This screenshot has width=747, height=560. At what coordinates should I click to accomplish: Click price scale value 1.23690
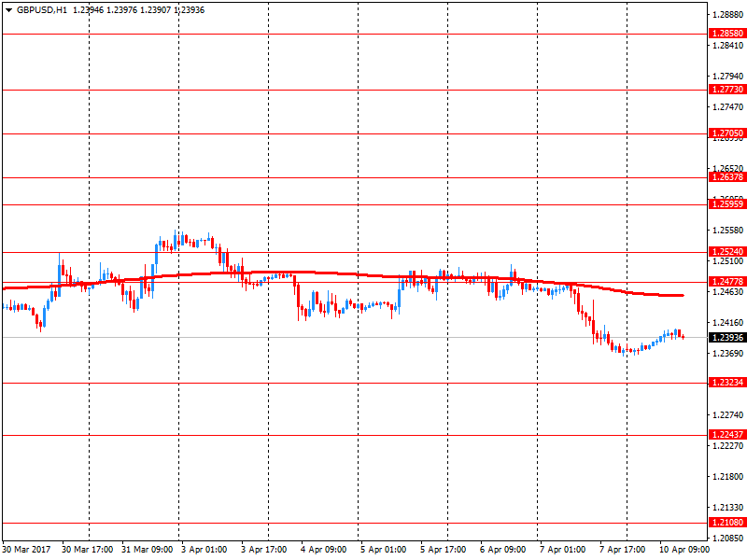tap(727, 354)
